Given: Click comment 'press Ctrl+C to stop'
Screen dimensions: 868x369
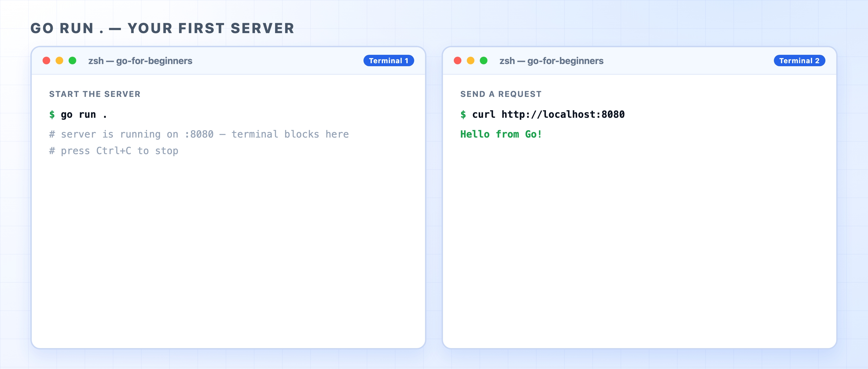Looking at the screenshot, I should pyautogui.click(x=114, y=151).
